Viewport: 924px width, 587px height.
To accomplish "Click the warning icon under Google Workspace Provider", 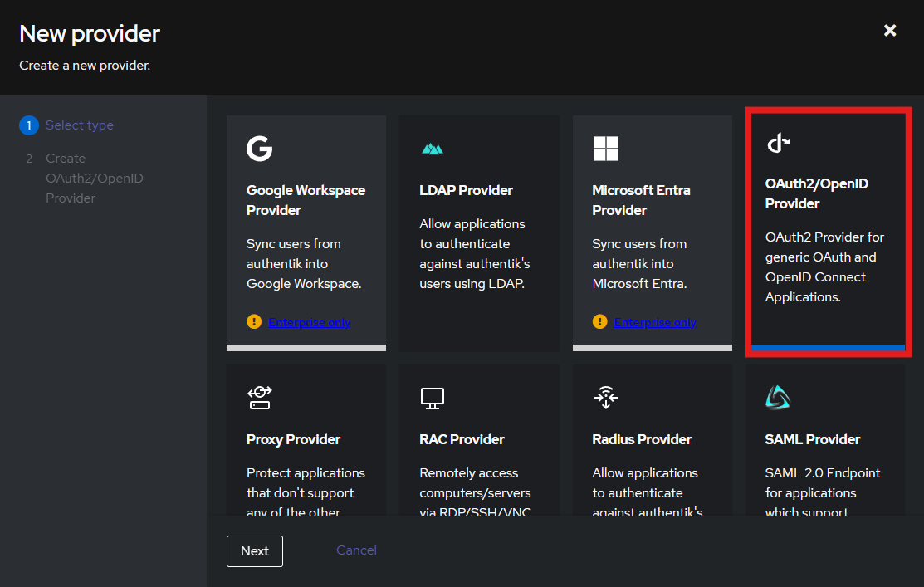I will click(254, 322).
